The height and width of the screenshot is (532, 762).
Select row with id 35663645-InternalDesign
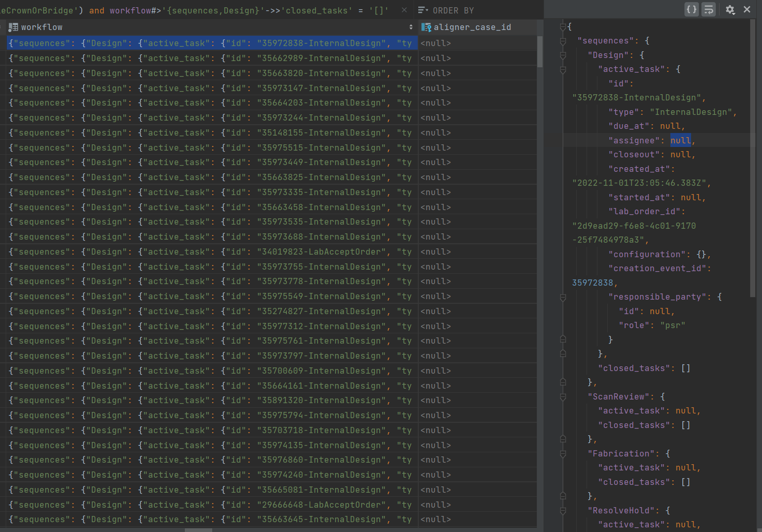point(212,520)
